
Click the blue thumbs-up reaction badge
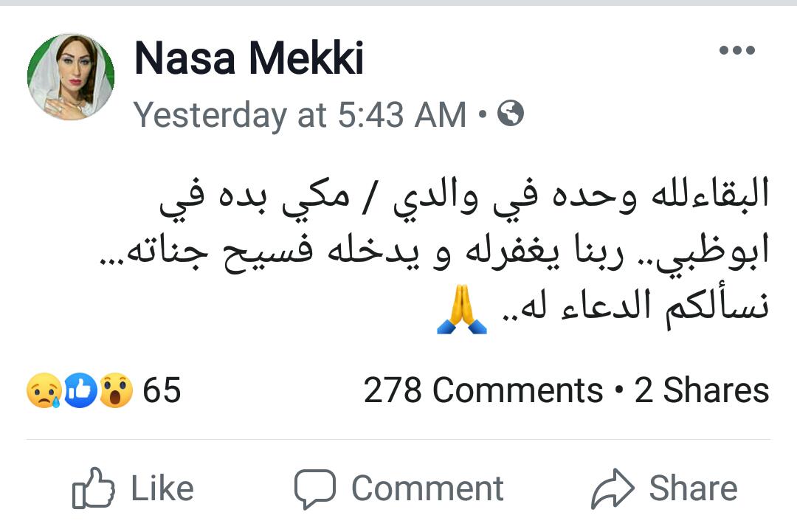click(x=80, y=391)
